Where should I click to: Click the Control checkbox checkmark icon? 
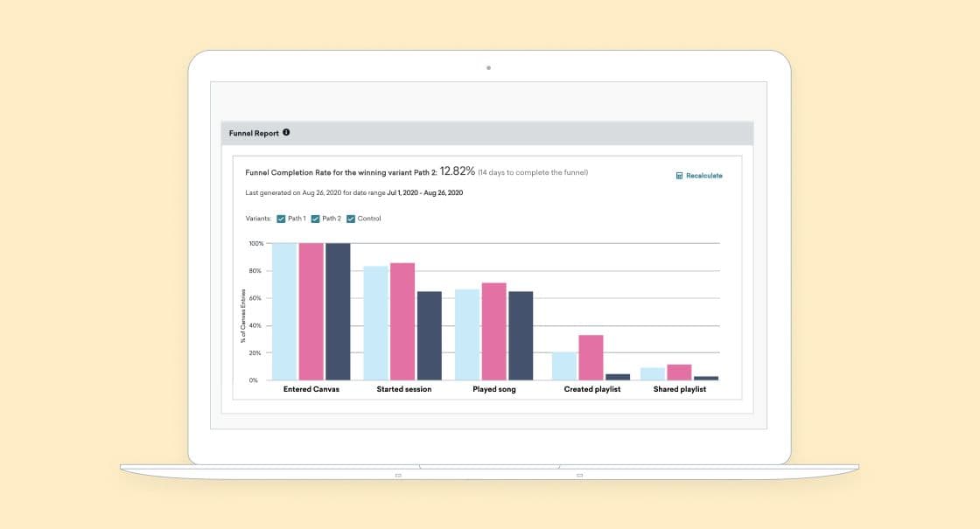tap(350, 218)
